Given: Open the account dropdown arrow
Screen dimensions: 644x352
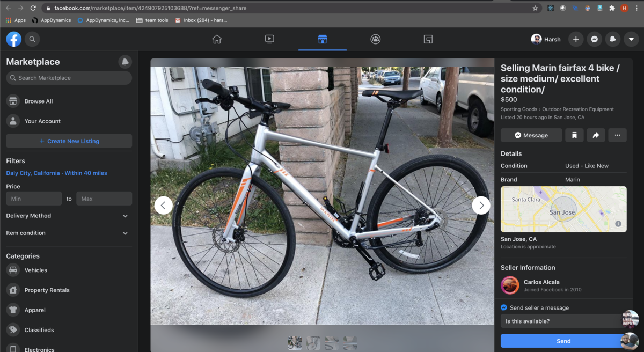Looking at the screenshot, I should 631,39.
